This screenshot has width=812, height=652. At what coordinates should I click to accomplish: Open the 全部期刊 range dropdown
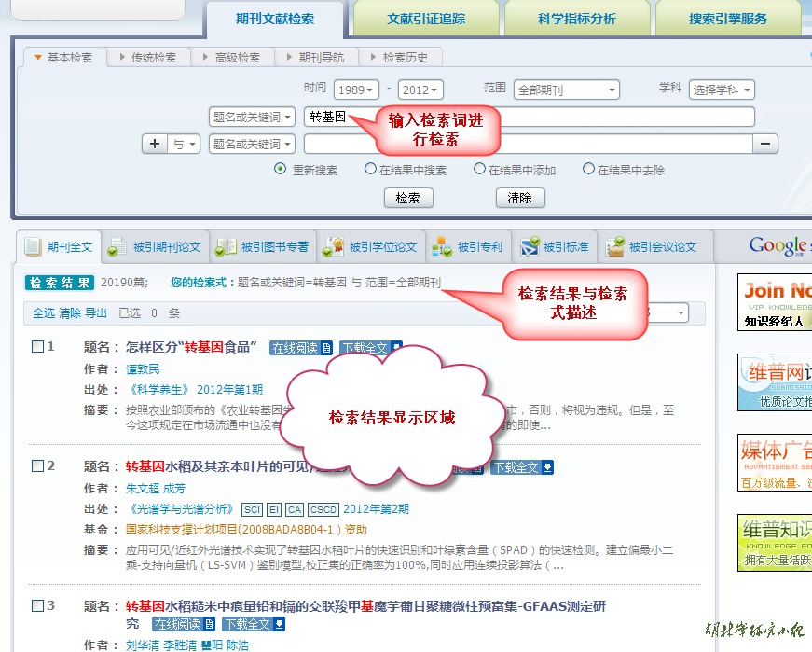click(567, 90)
